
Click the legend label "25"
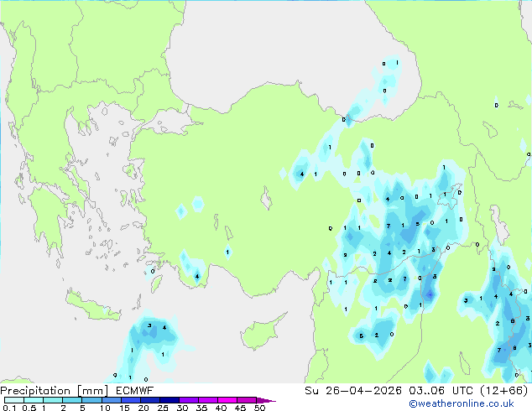(163, 408)
